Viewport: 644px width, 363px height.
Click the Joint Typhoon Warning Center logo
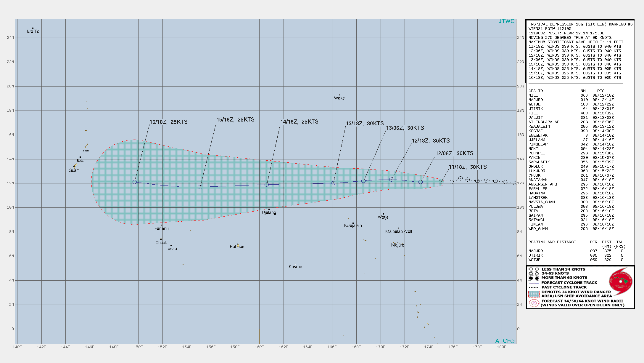pos(621,282)
